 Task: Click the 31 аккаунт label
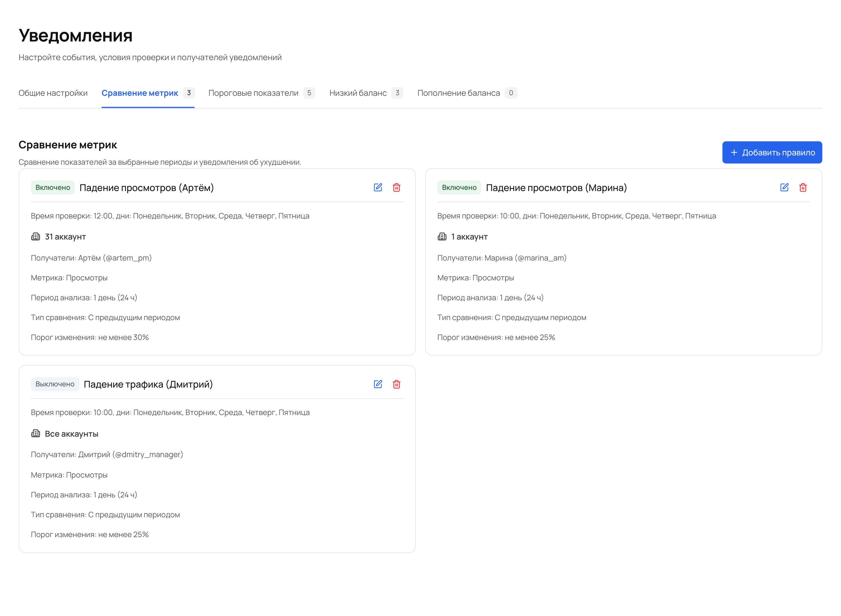[x=65, y=237]
